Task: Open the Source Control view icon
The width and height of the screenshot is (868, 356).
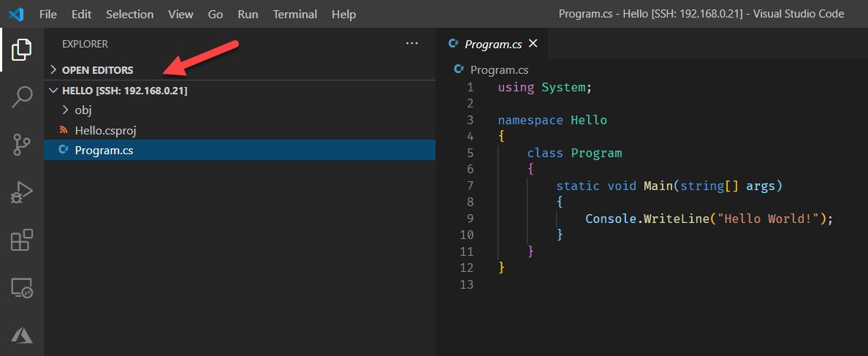Action: (x=22, y=145)
